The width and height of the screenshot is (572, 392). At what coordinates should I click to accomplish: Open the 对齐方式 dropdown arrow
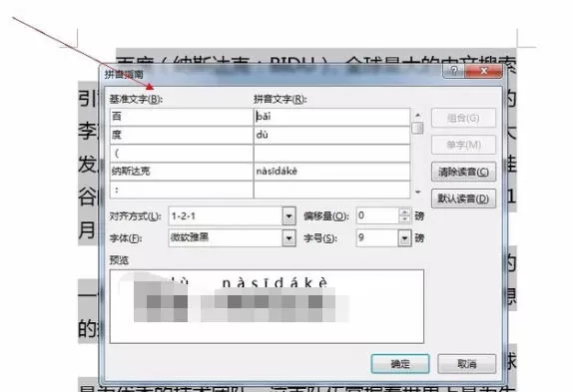coord(288,216)
